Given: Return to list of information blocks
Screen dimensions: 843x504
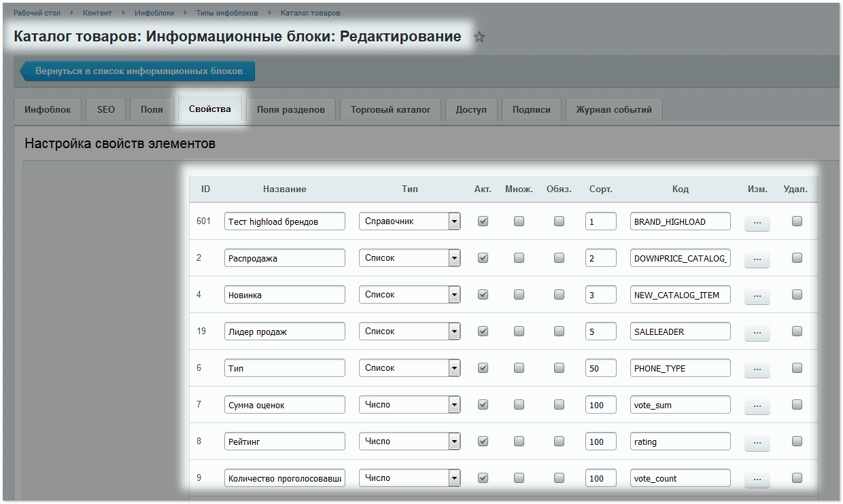Looking at the screenshot, I should (137, 71).
